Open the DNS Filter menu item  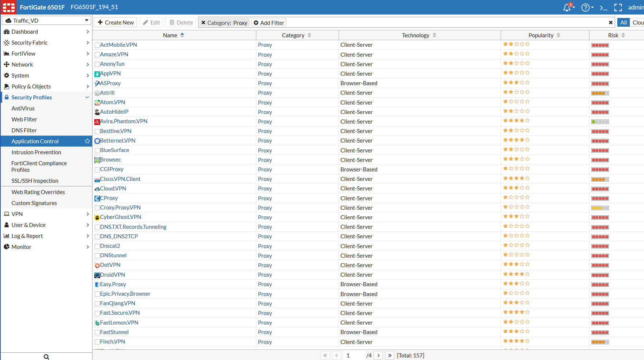click(x=24, y=130)
